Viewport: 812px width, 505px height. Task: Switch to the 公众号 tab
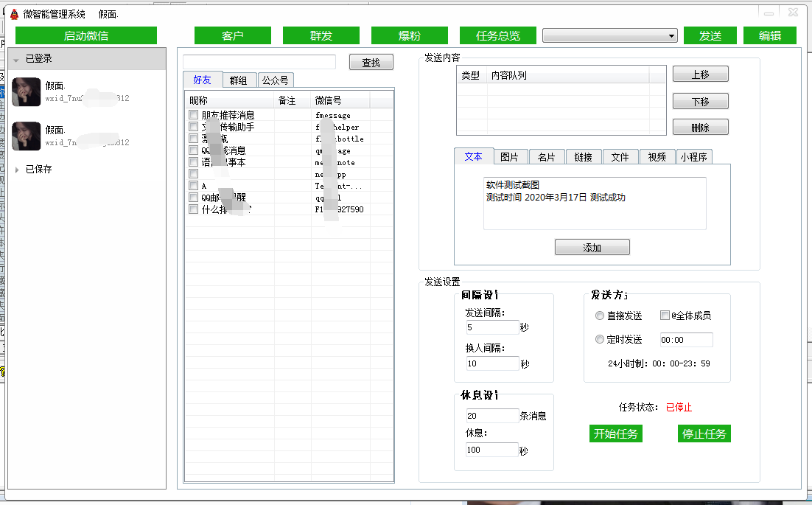point(275,81)
